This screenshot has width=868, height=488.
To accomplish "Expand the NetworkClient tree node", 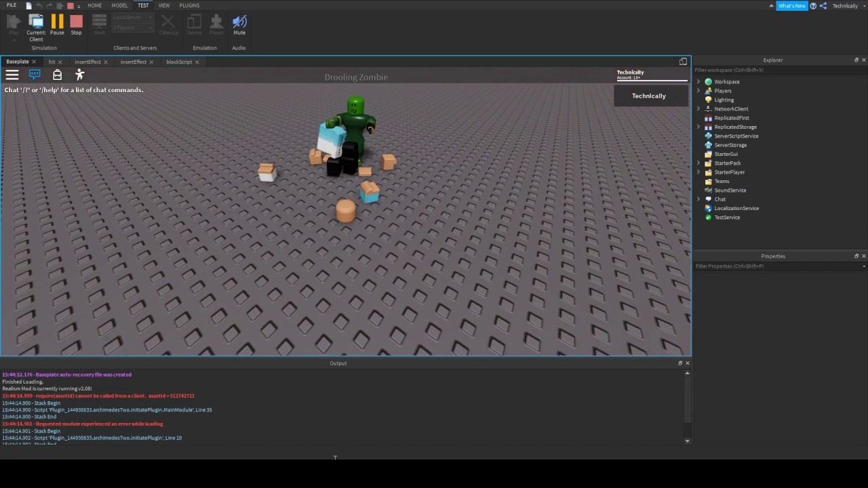I will [x=698, y=109].
